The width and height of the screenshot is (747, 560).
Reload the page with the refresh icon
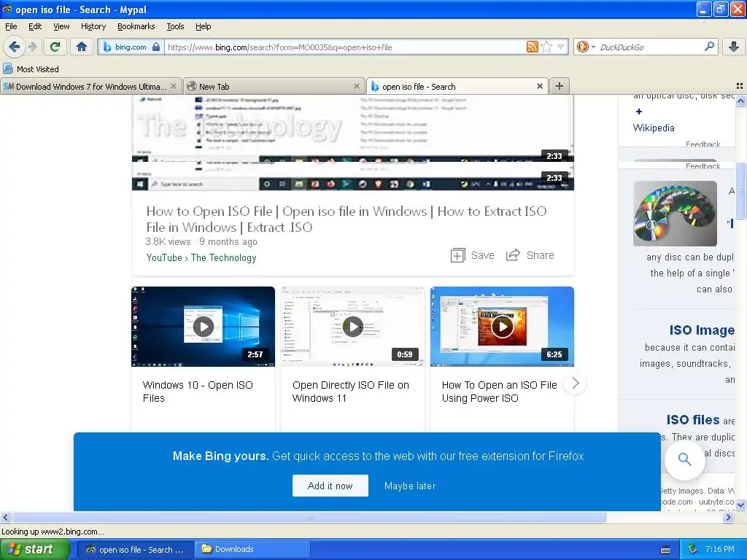tap(55, 47)
